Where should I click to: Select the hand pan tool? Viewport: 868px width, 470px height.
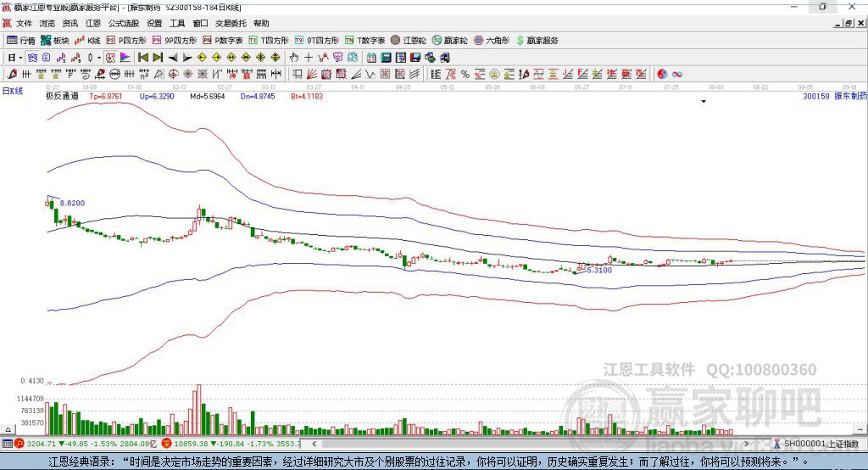coord(294,58)
